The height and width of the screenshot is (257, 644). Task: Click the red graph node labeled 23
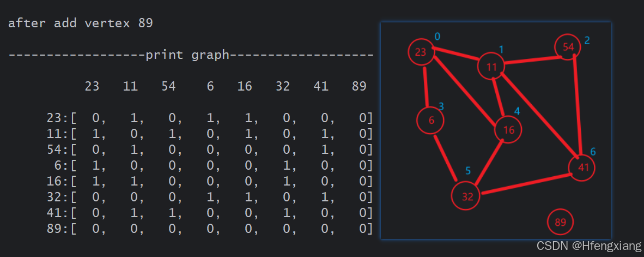tap(421, 52)
